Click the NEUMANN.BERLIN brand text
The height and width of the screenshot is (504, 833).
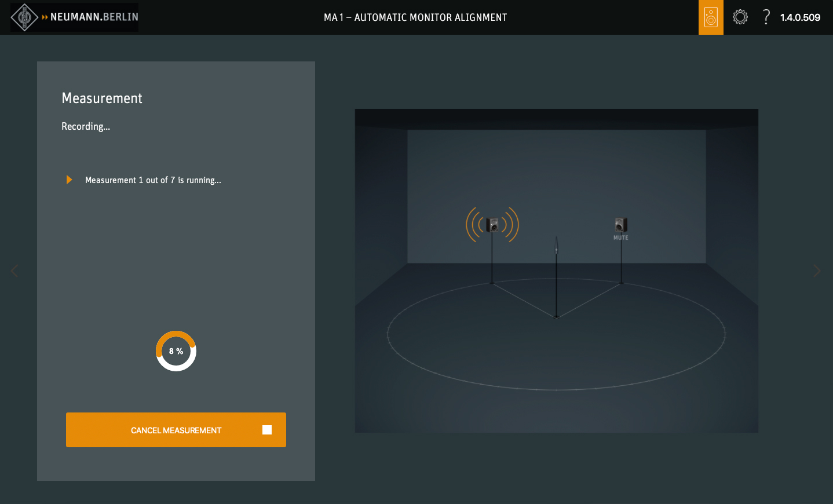(94, 17)
